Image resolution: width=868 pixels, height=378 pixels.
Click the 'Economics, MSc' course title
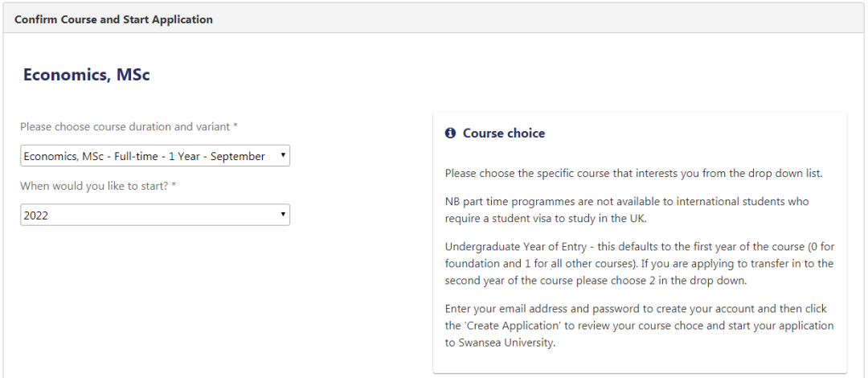click(x=87, y=75)
